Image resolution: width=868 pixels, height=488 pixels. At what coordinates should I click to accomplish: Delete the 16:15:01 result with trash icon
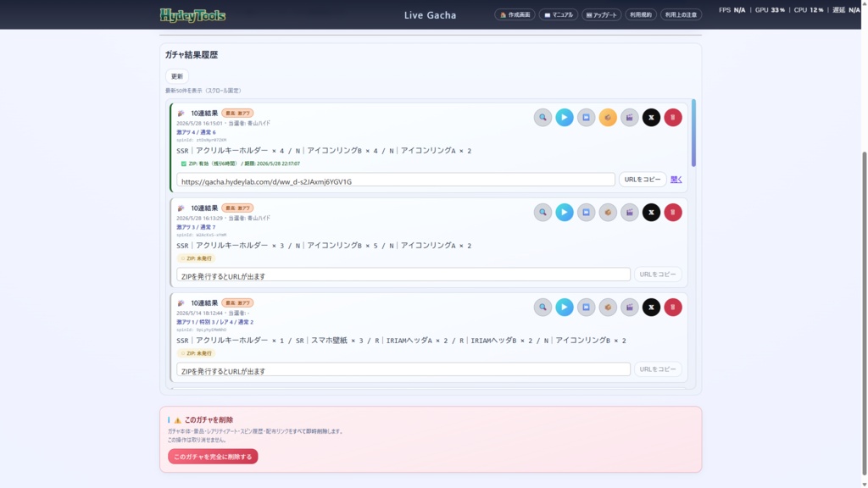click(x=672, y=117)
